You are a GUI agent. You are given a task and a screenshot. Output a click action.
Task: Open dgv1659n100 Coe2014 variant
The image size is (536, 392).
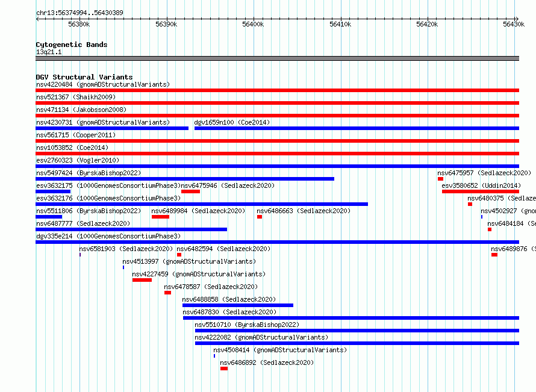232,122
